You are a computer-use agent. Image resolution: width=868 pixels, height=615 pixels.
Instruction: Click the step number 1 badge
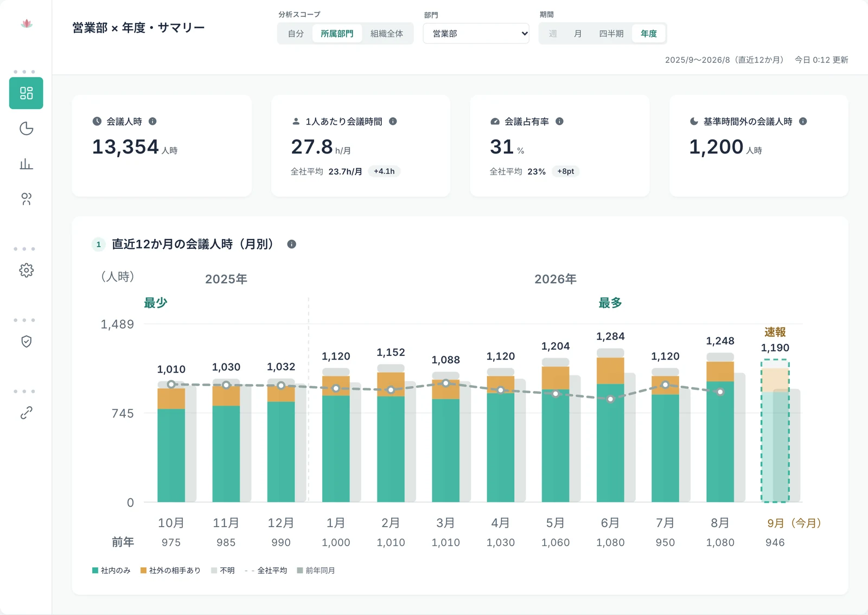coord(98,245)
